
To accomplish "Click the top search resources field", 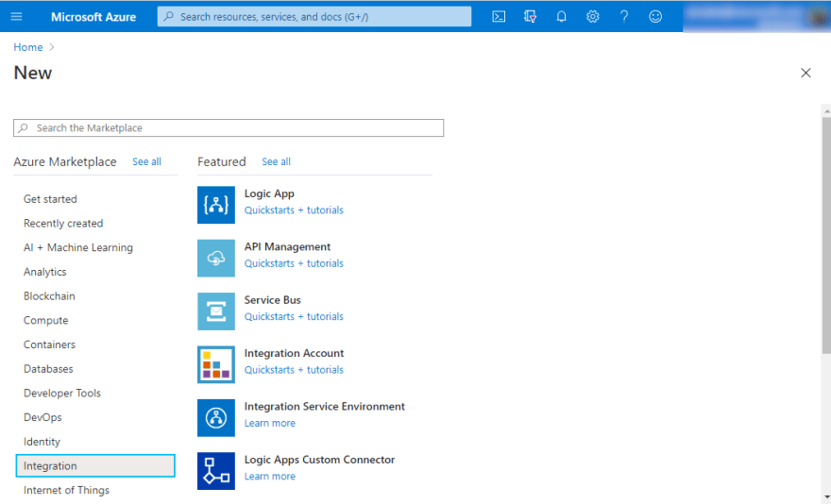I will pos(314,16).
